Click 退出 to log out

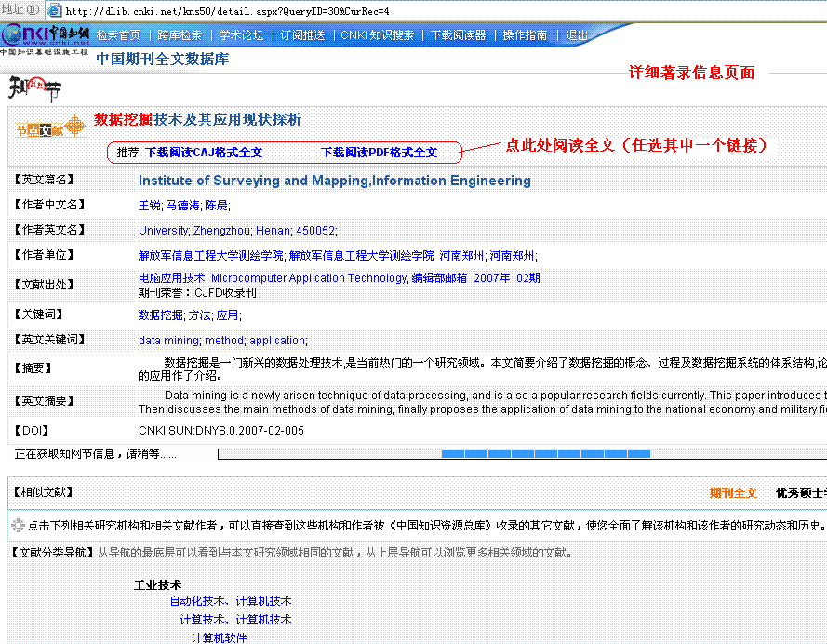coord(577,35)
